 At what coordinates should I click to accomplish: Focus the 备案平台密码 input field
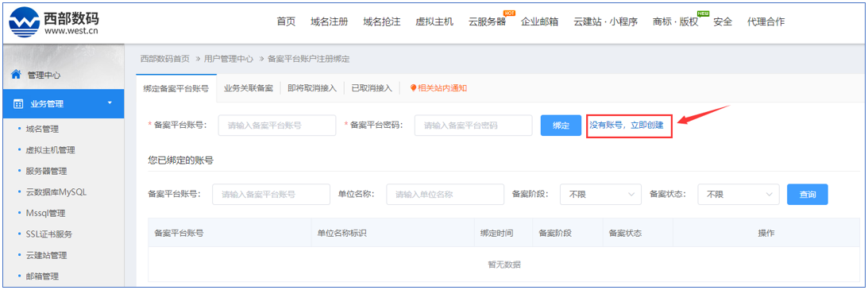[473, 126]
